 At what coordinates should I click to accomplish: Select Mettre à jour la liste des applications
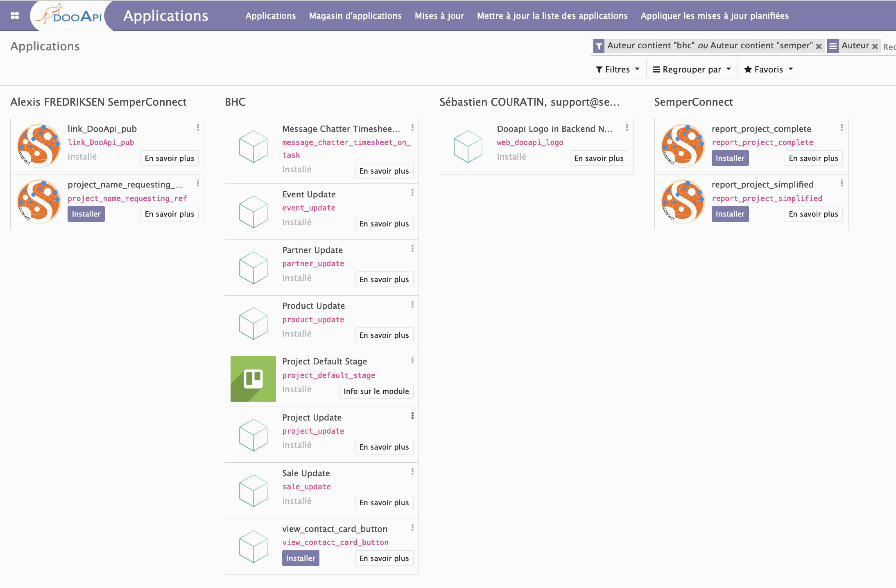click(x=552, y=16)
